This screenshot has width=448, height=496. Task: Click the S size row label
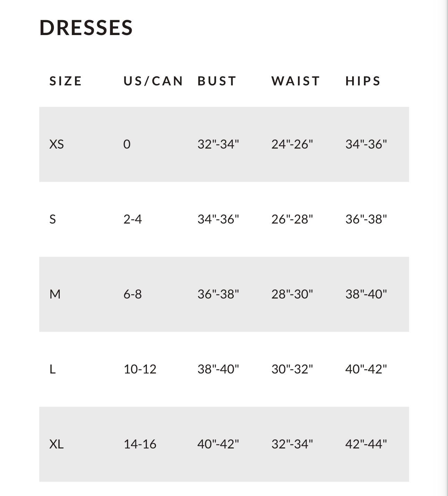pyautogui.click(x=53, y=219)
